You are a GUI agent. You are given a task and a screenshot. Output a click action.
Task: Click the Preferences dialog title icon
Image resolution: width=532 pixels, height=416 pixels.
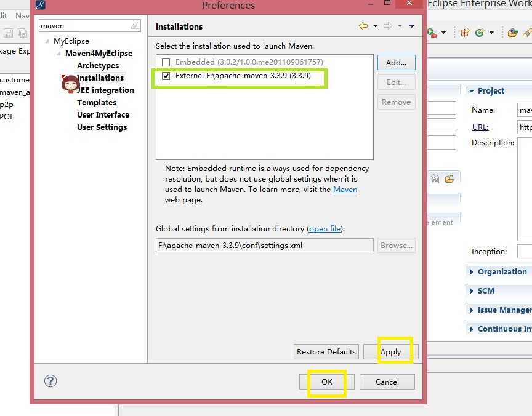(x=41, y=5)
